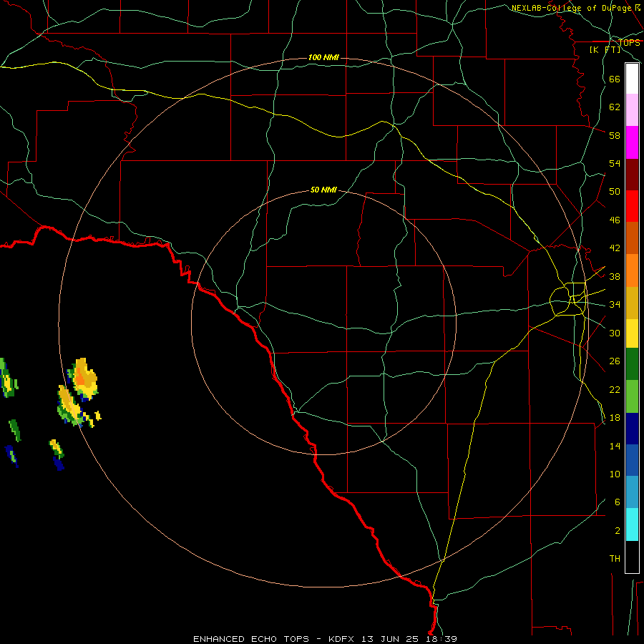Click the yellow 30 kft legend swatch
The height and width of the screenshot is (644, 644).
(x=632, y=333)
